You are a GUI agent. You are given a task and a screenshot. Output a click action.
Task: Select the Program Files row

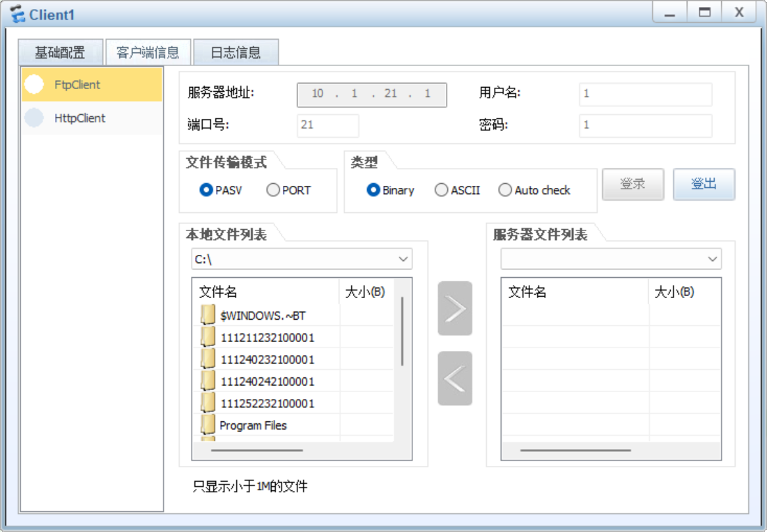click(293, 425)
